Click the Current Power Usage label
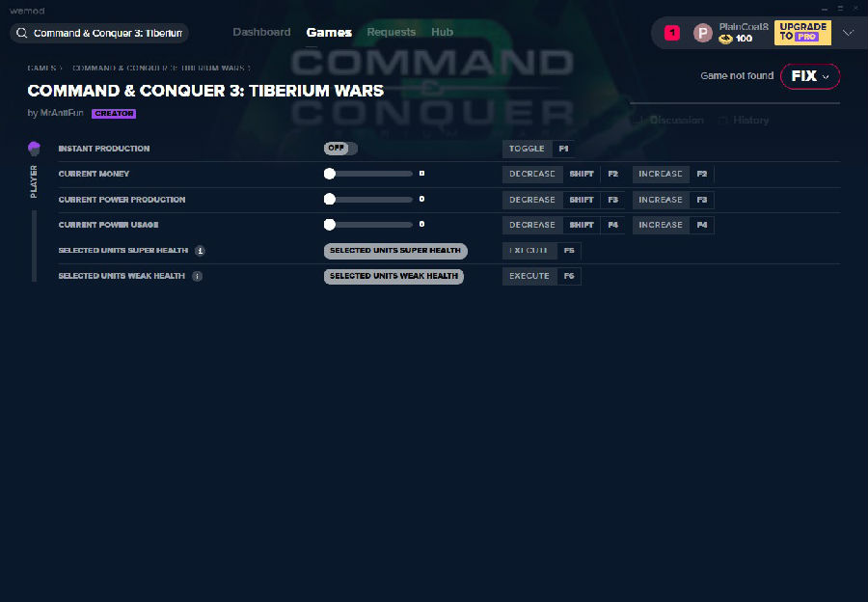 (x=108, y=225)
